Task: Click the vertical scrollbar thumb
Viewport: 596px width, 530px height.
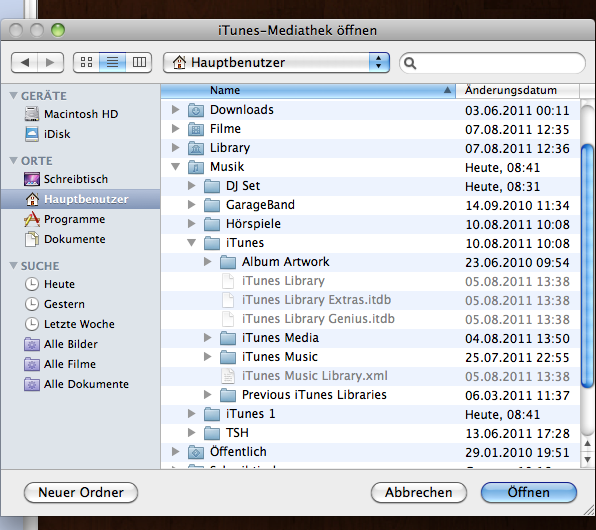Action: pyautogui.click(x=588, y=266)
